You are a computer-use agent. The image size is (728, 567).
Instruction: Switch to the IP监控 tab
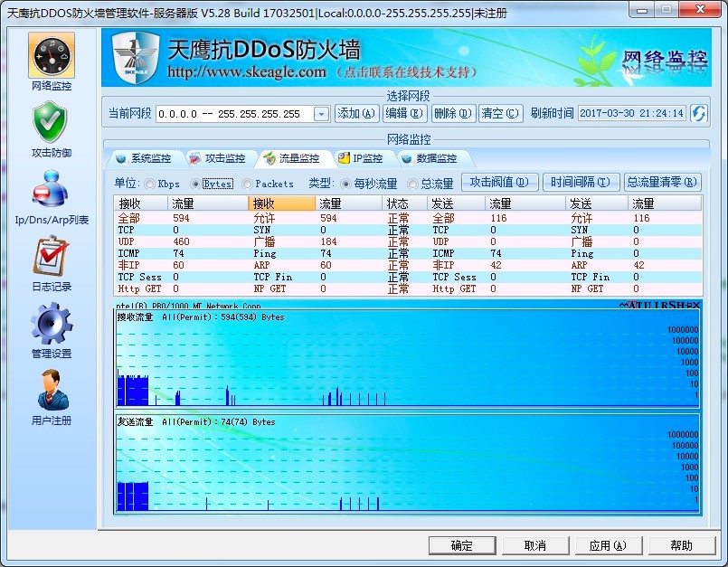(x=365, y=157)
